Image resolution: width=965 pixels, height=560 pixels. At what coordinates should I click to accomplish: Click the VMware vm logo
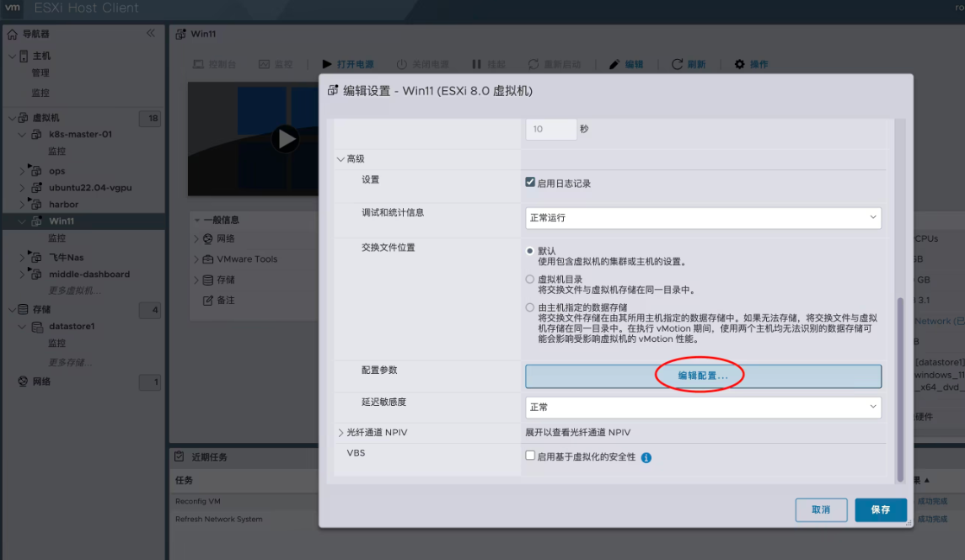pos(13,8)
